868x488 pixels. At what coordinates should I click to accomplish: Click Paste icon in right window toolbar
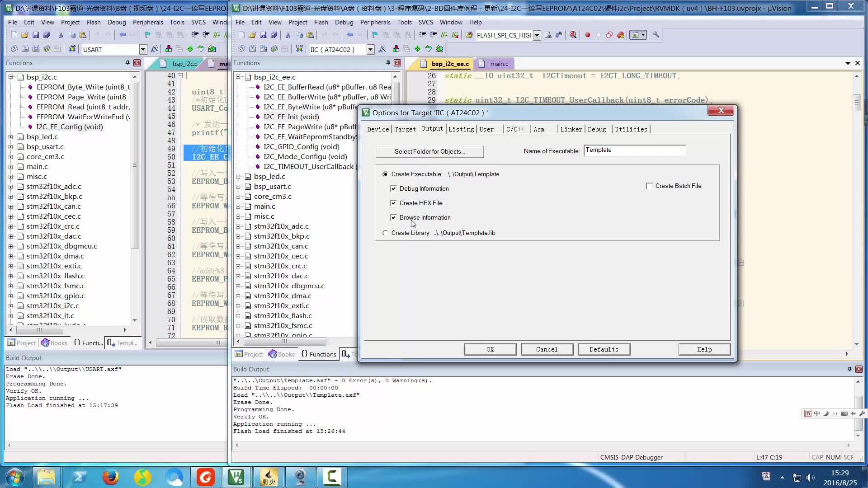(310, 35)
